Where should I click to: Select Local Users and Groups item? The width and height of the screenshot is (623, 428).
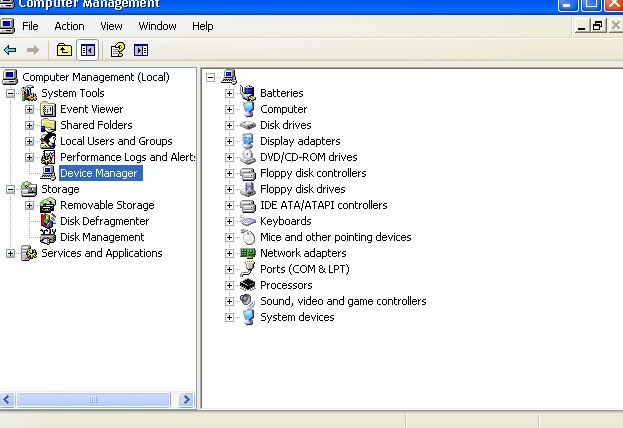[116, 141]
